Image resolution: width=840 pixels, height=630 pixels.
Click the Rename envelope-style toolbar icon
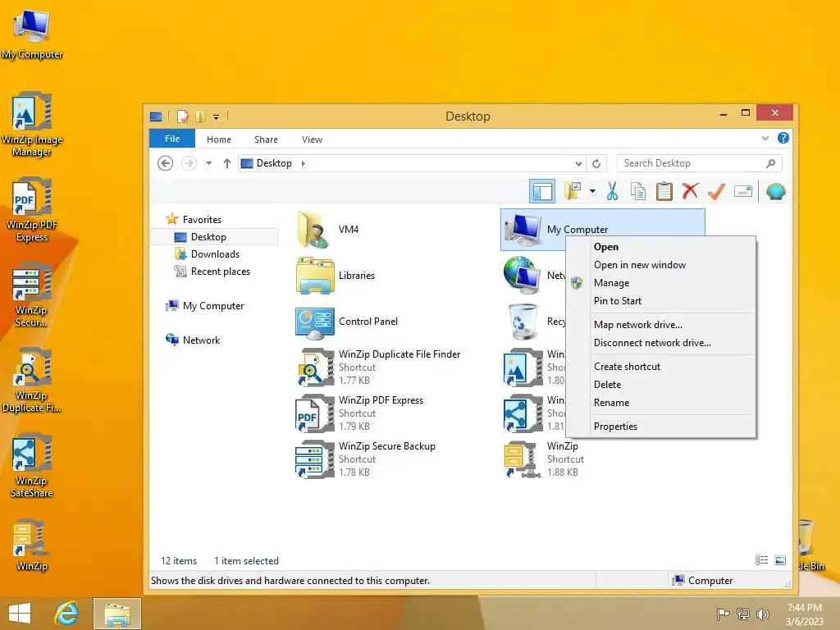click(x=743, y=191)
